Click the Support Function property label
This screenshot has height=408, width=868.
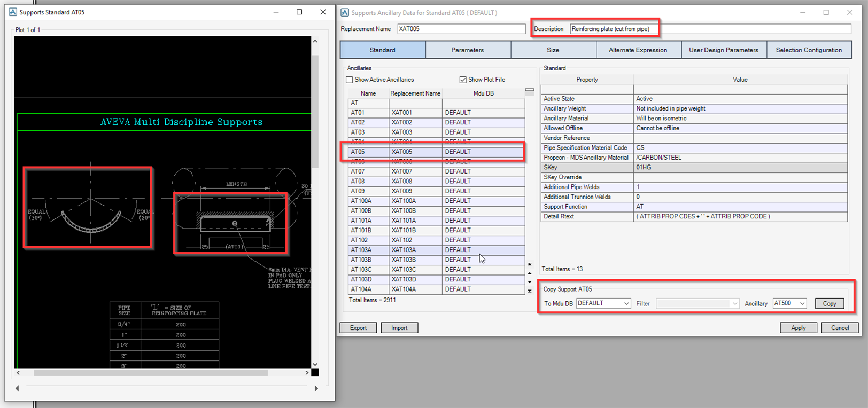coord(565,207)
